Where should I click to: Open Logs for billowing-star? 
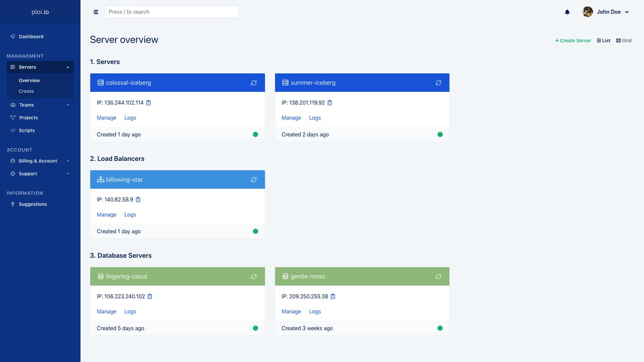(x=130, y=215)
